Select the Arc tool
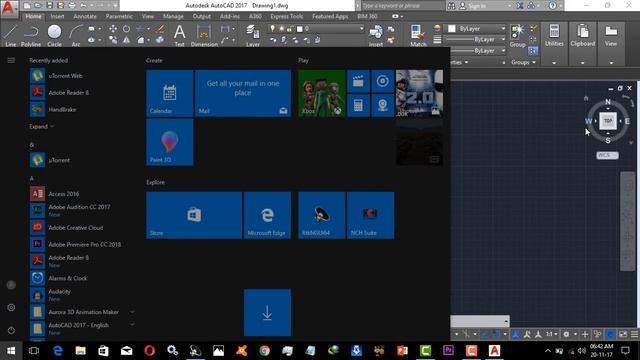640x360 pixels. click(x=76, y=35)
